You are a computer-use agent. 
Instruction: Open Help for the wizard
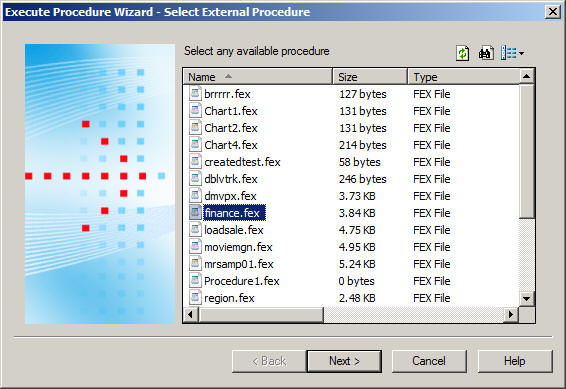coord(515,361)
